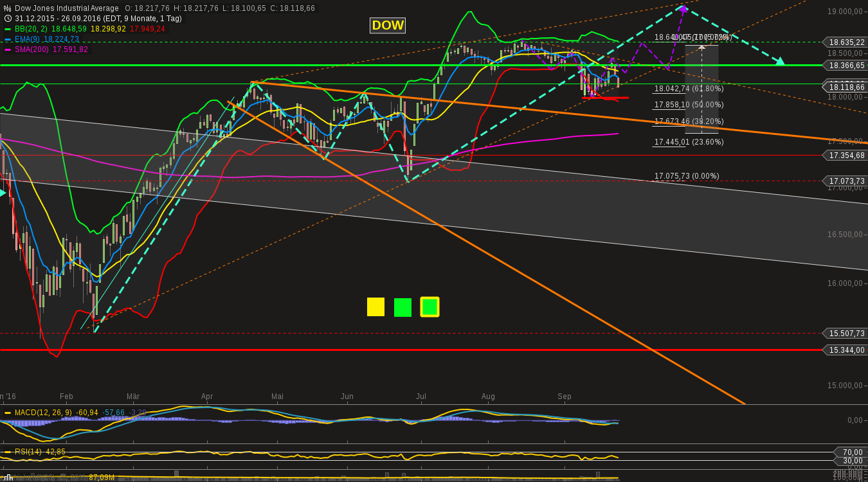This screenshot has width=868, height=482.
Task: Click the MACD value -60,94
Action: coord(86,413)
